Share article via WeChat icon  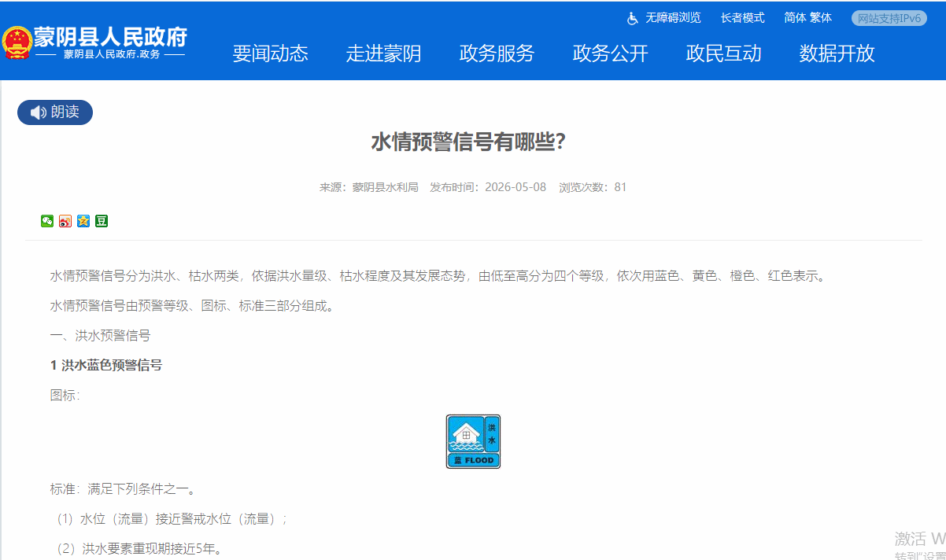[47, 221]
